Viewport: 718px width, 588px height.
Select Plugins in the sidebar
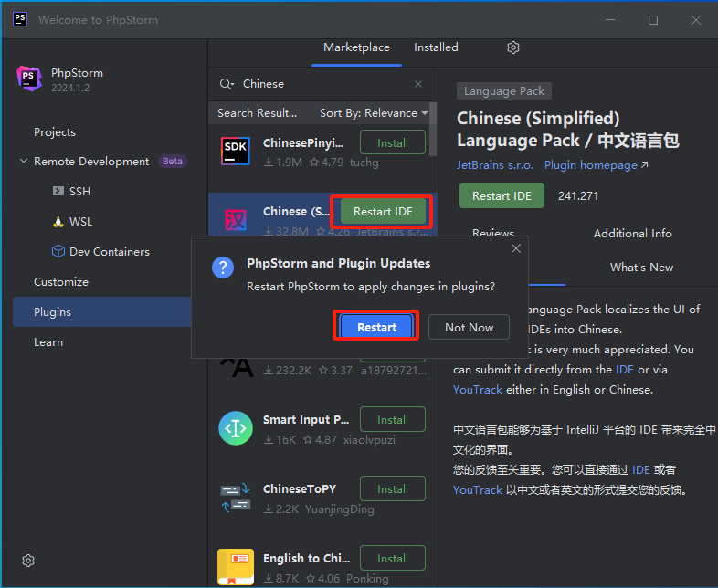(103, 311)
